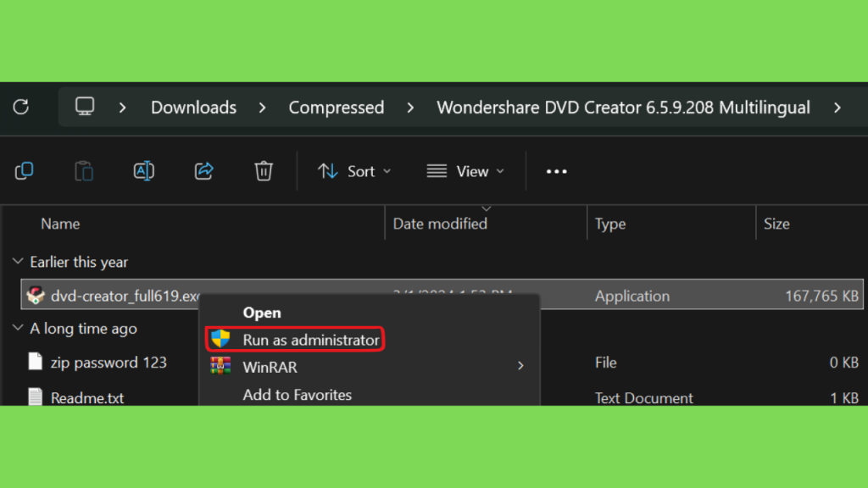Click Wondershare DVD Creator 6.5.9.208 Multilingual breadcrumb
The height and width of the screenshot is (488, 868).
tap(623, 108)
